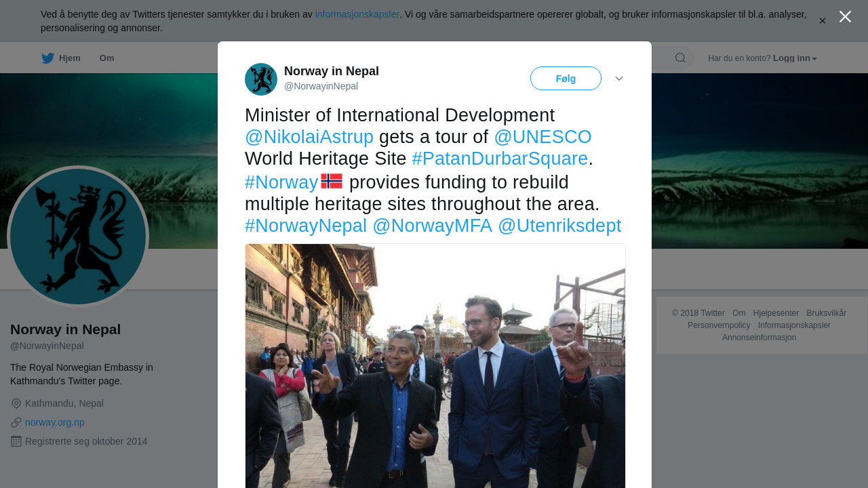
Task: Open the Logg inn dropdown
Action: point(795,58)
